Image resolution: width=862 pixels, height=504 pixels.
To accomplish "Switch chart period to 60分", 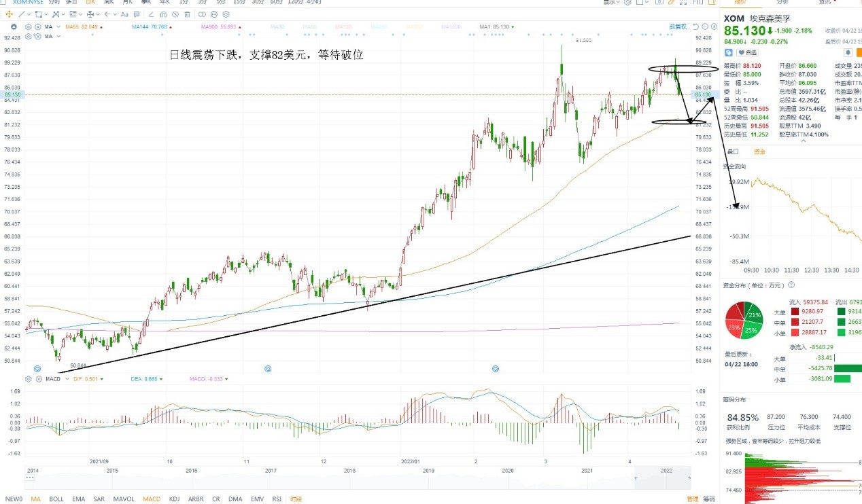I will point(276,2).
